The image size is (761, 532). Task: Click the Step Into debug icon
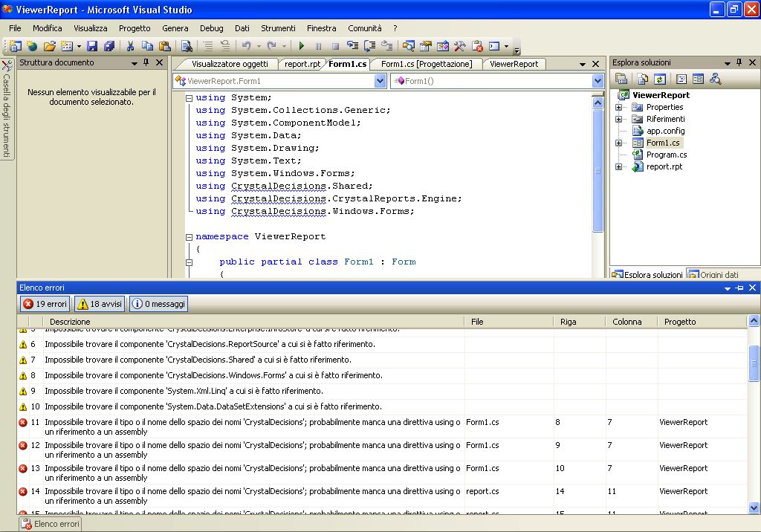coord(353,46)
